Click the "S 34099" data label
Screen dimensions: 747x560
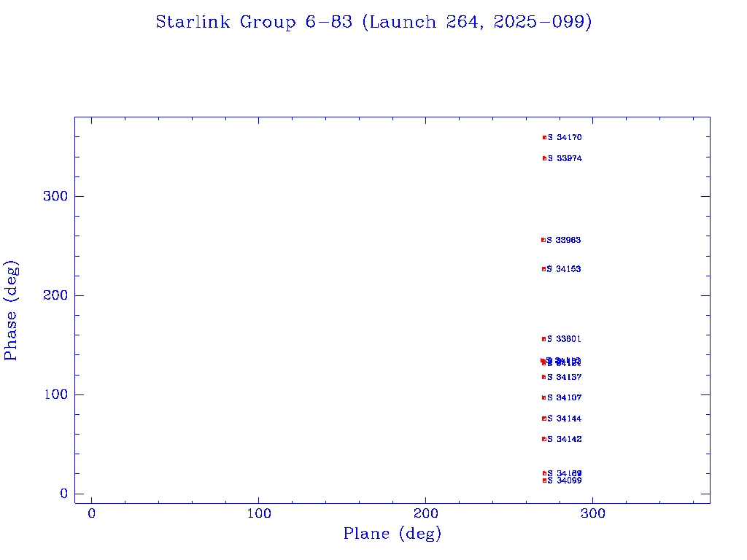pos(564,481)
